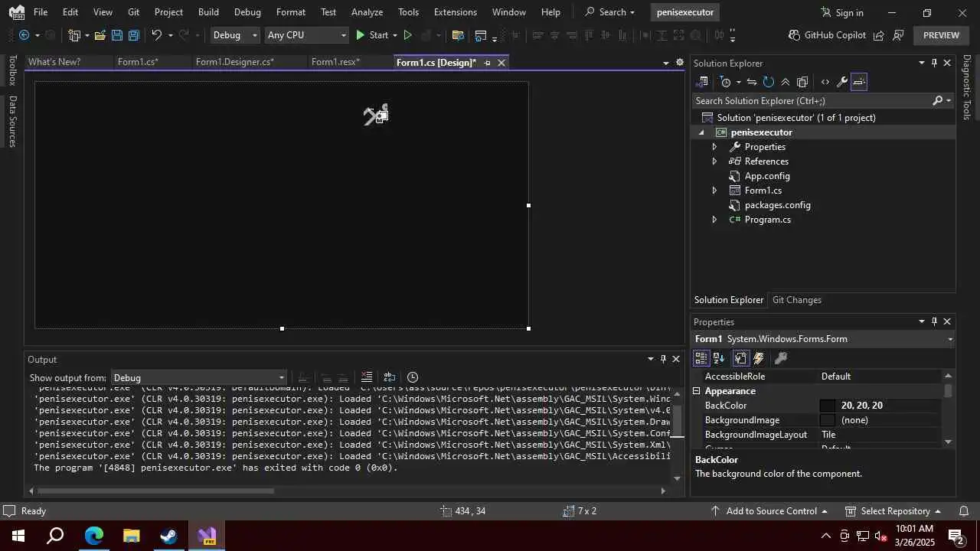Start debugging with the green Start button

(x=372, y=35)
